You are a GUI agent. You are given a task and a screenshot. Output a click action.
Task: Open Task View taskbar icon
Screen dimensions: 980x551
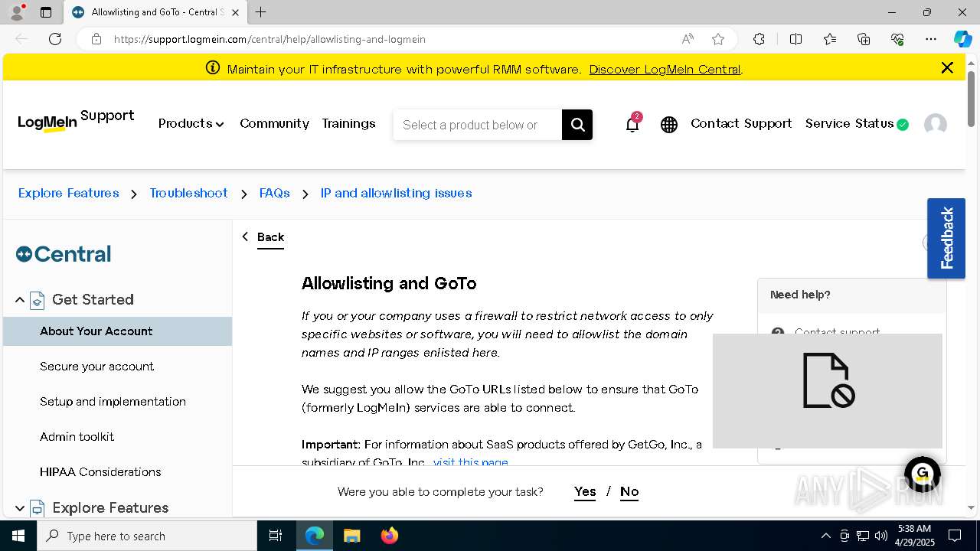(276, 536)
